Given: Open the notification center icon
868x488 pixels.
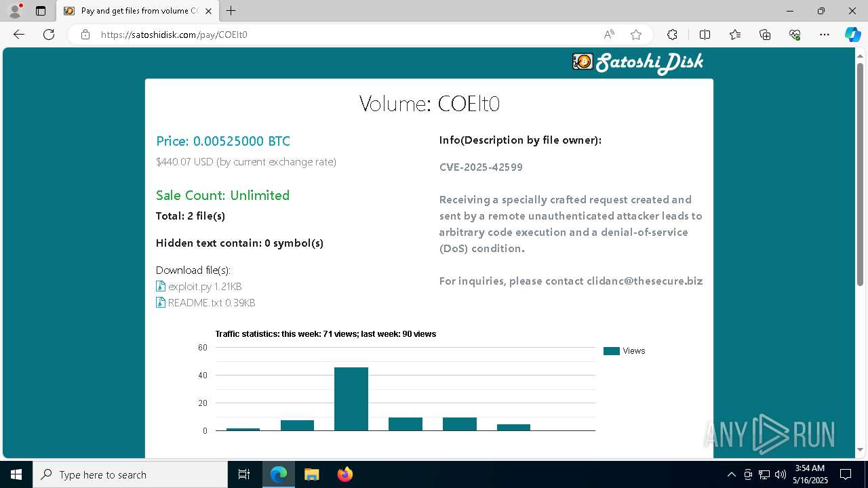Looking at the screenshot, I should [x=846, y=474].
